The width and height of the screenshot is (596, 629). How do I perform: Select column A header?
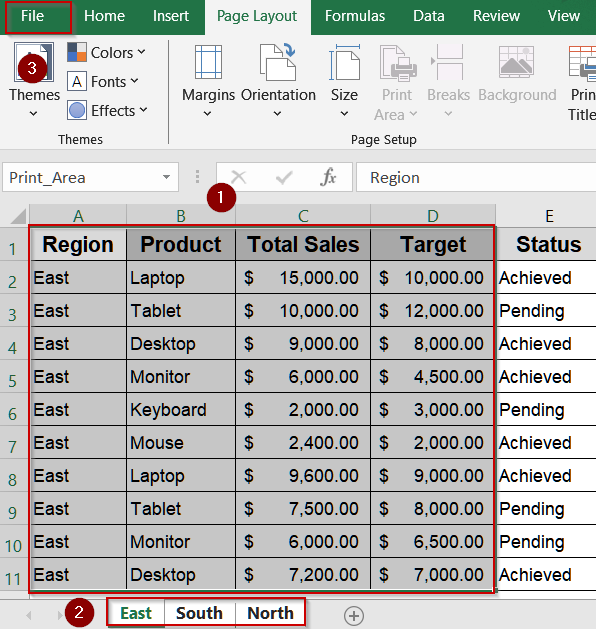78,216
